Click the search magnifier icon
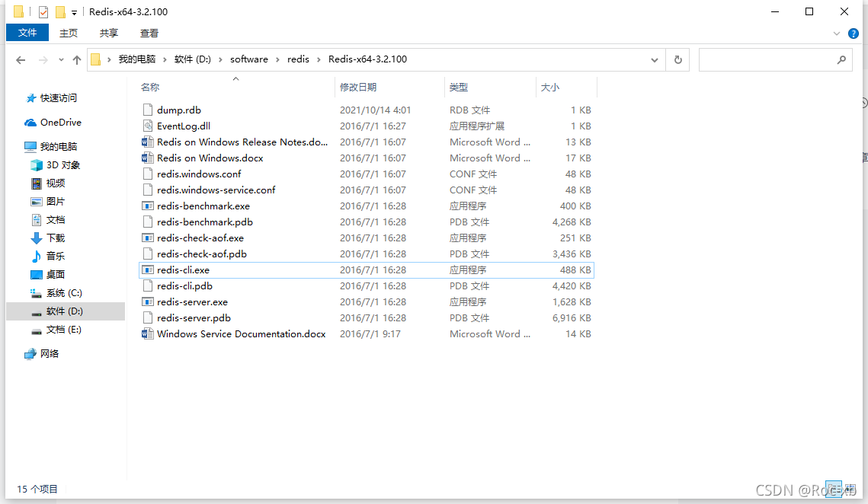This screenshot has width=868, height=504. (841, 59)
